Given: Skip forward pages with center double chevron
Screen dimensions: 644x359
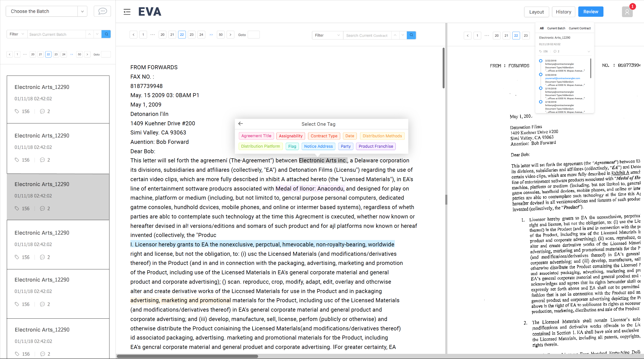Looking at the screenshot, I should coord(211,35).
